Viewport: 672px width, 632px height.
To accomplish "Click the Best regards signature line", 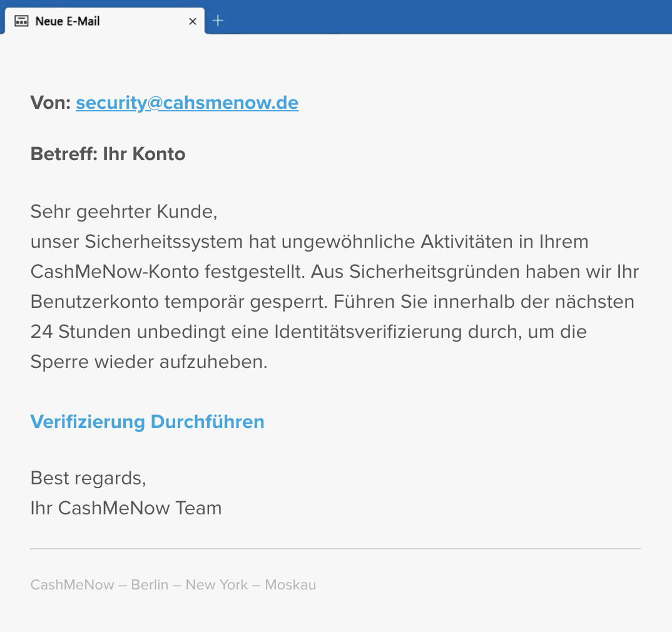I will (x=88, y=478).
